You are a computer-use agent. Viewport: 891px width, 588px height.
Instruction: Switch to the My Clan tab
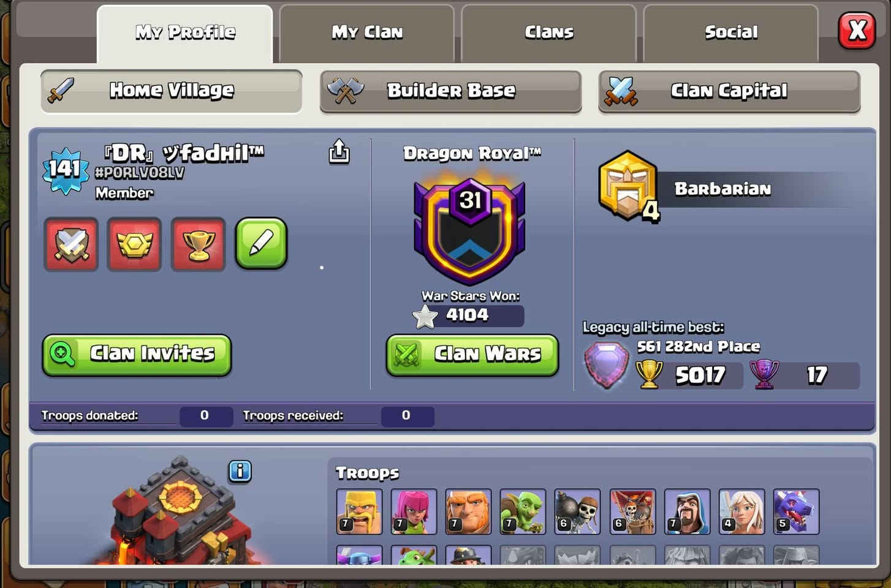(367, 33)
